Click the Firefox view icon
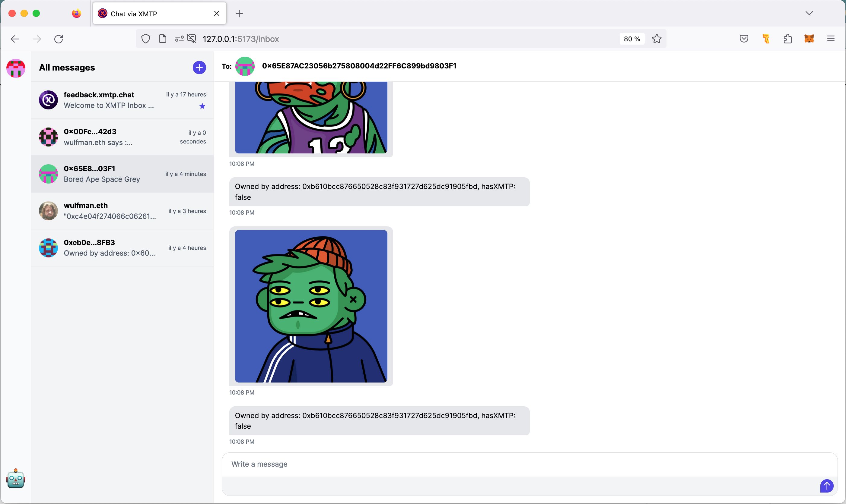 [x=76, y=13]
